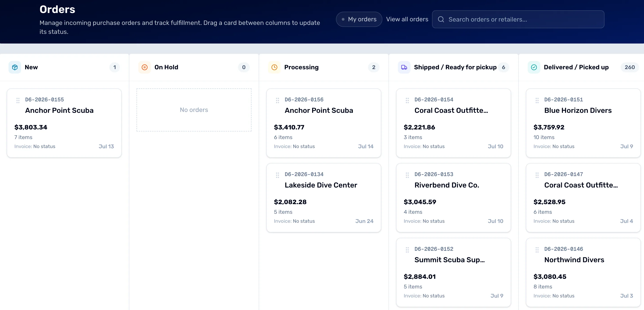644x310 pixels.
Task: Click the New column box icon
Action: [x=15, y=67]
